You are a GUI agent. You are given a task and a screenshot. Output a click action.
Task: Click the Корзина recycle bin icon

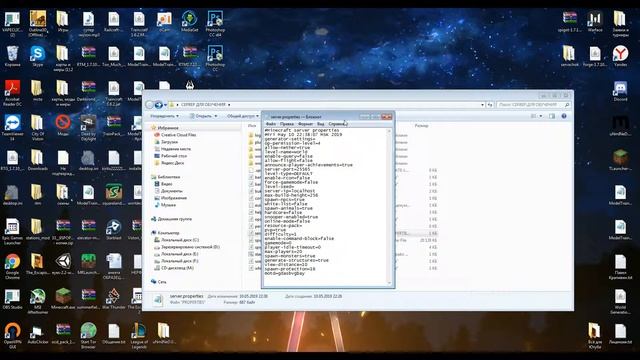pyautogui.click(x=12, y=57)
